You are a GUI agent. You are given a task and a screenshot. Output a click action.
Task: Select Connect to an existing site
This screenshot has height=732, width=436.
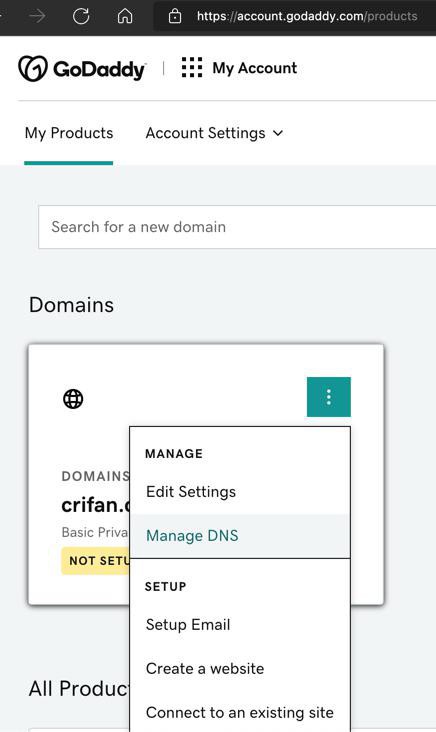(x=239, y=713)
